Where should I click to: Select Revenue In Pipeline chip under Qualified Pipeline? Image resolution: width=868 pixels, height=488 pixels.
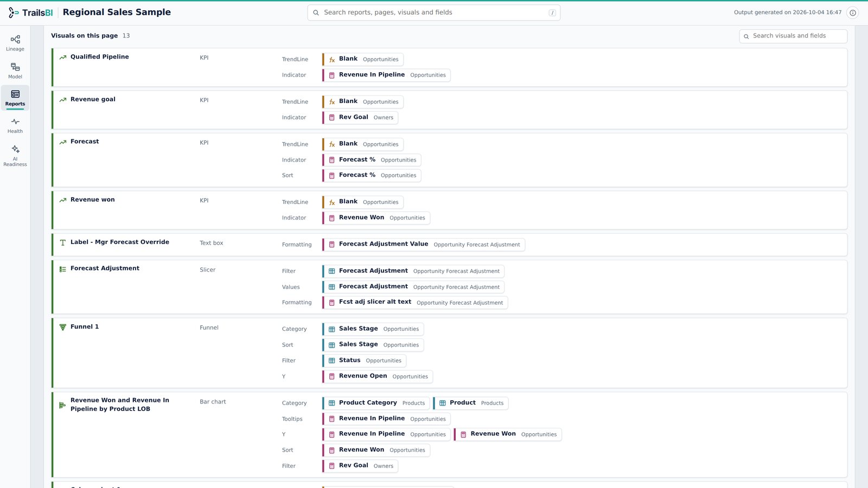tap(387, 75)
